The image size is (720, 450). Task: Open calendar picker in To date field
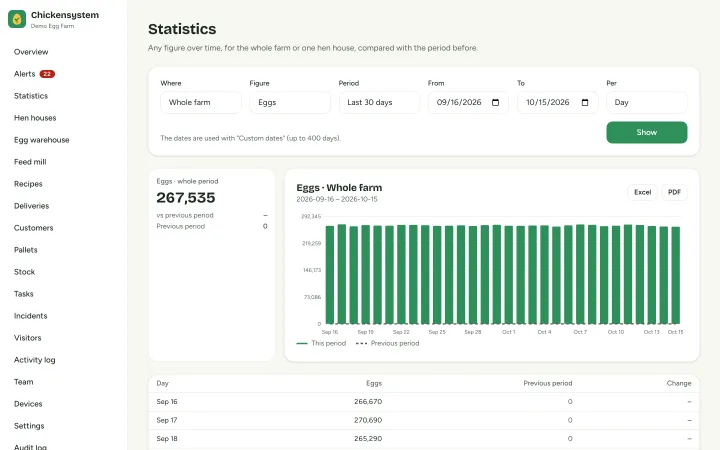click(585, 102)
